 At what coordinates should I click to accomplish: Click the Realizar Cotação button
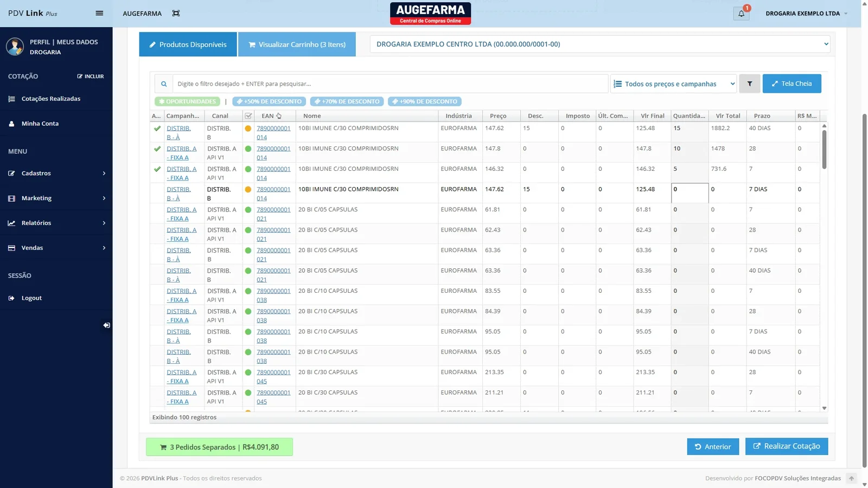coord(787,446)
